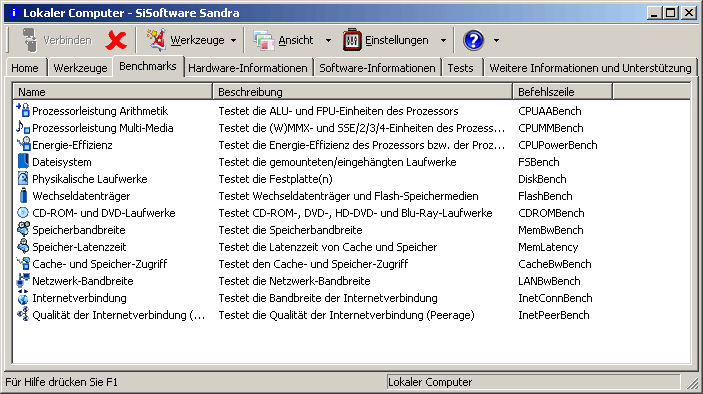The width and height of the screenshot is (703, 394).
Task: Click the Energie-Effizienz benchmark icon
Action: pos(23,144)
